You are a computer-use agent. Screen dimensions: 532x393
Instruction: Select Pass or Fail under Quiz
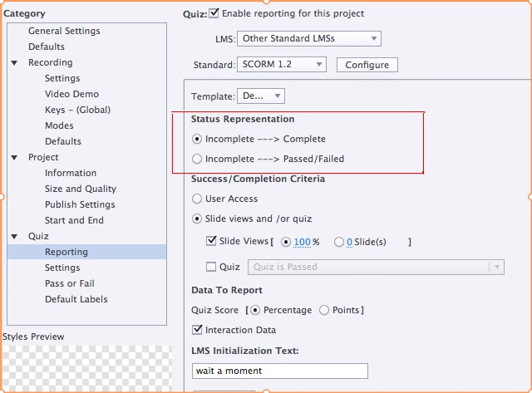(x=70, y=283)
